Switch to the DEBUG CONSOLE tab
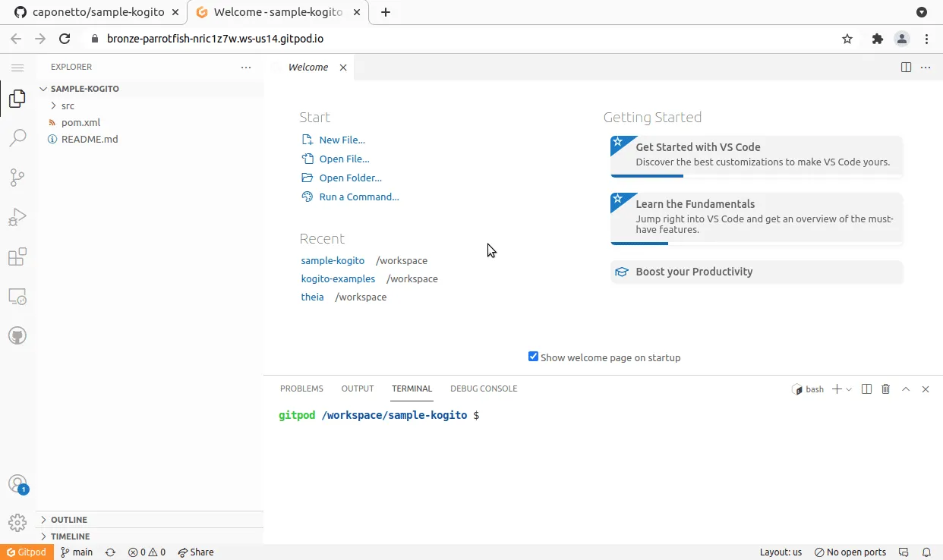The image size is (943, 560). [484, 389]
